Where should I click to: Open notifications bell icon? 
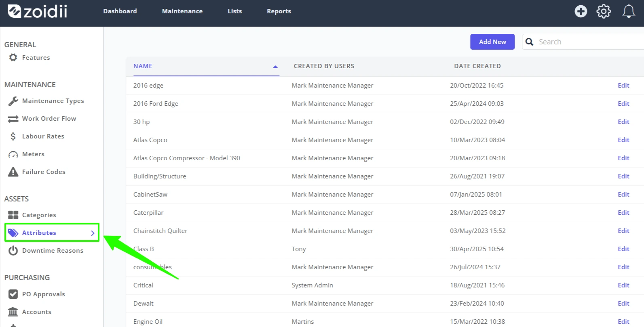(629, 11)
